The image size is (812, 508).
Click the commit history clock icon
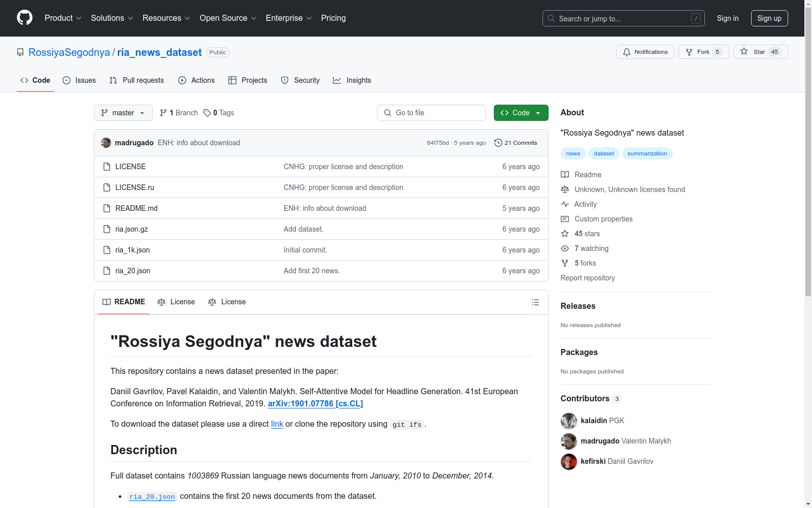point(498,143)
